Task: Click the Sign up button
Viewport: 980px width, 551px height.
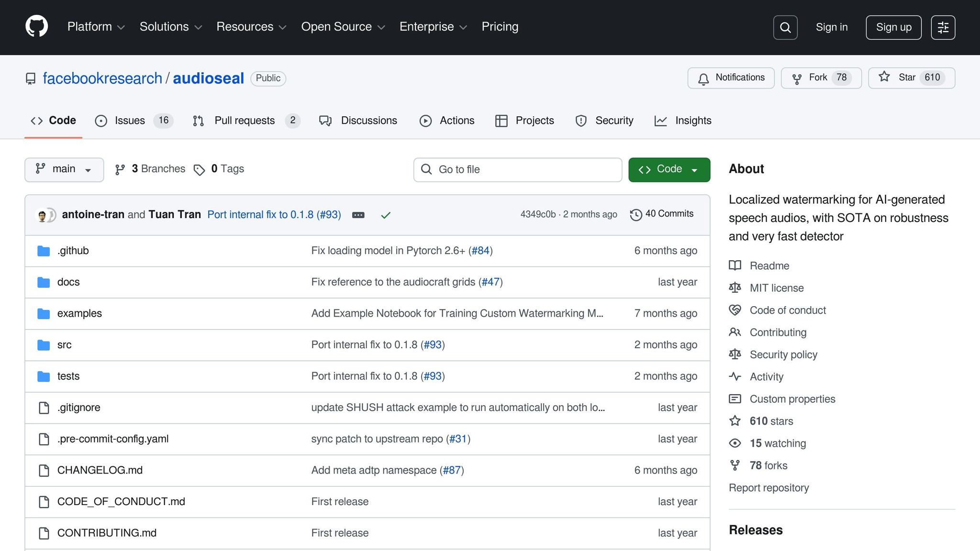Action: (893, 27)
